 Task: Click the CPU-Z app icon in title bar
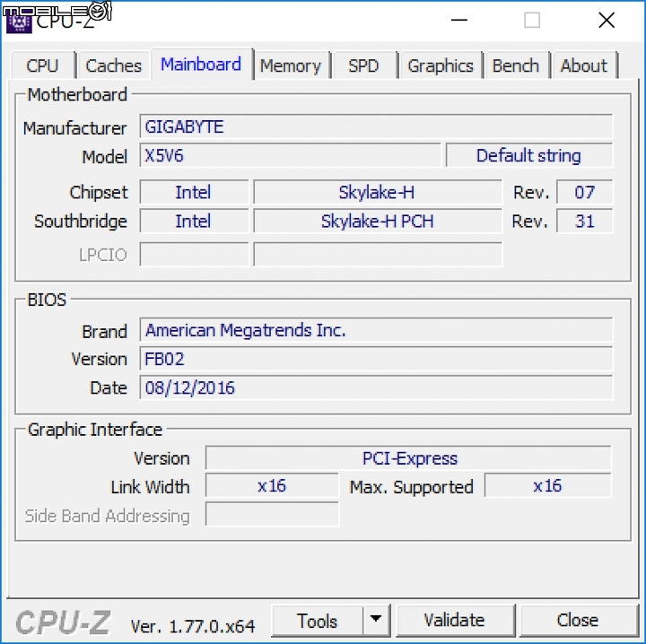tap(19, 22)
